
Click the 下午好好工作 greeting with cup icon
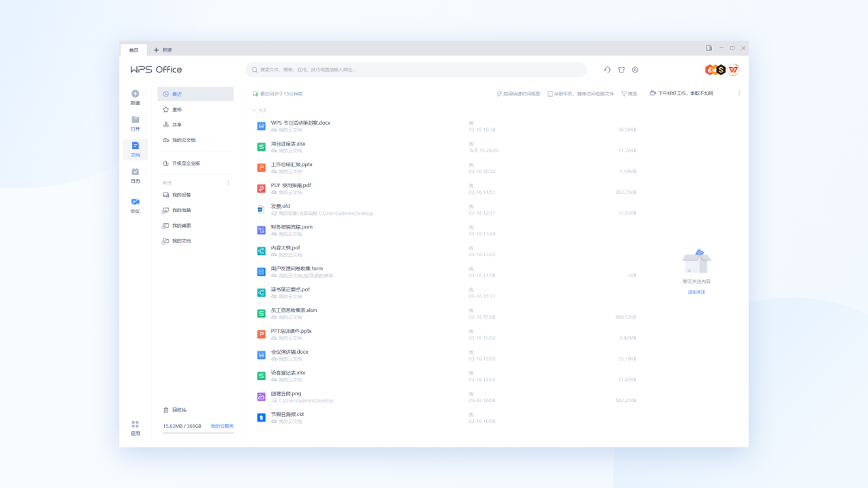(x=682, y=94)
